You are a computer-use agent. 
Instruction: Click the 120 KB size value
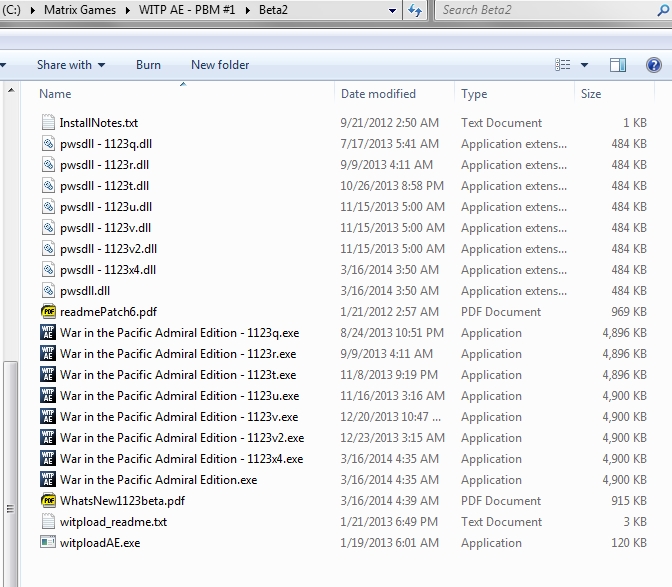(x=629, y=543)
